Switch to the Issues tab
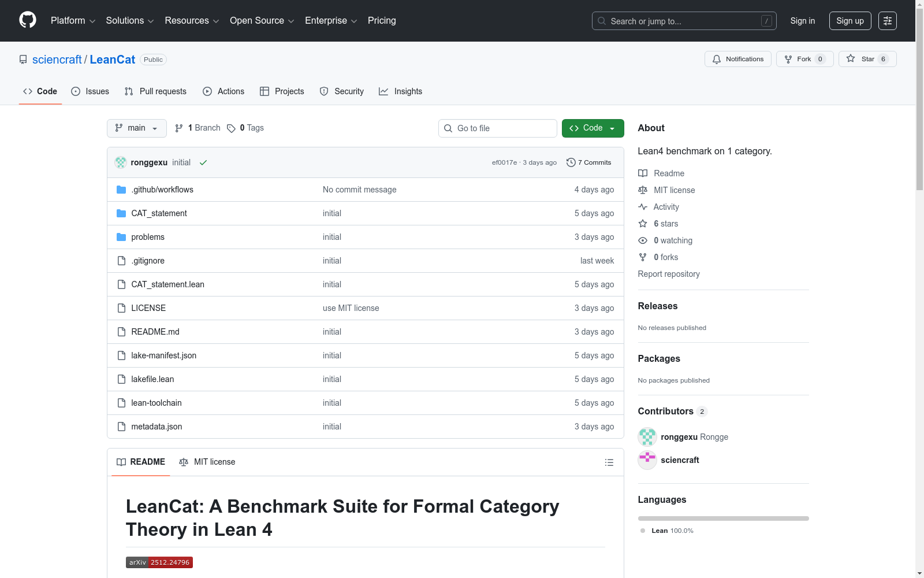Viewport: 924px width, 578px height. (x=90, y=91)
